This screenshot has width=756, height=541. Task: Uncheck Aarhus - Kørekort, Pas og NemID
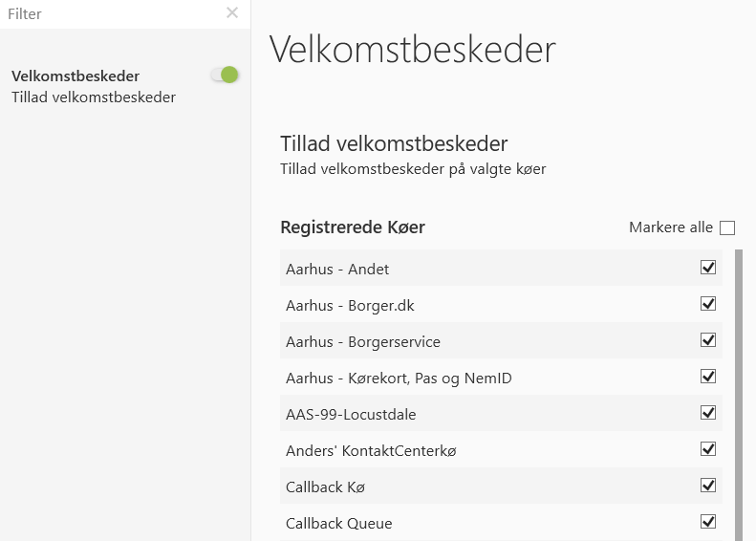coord(708,377)
